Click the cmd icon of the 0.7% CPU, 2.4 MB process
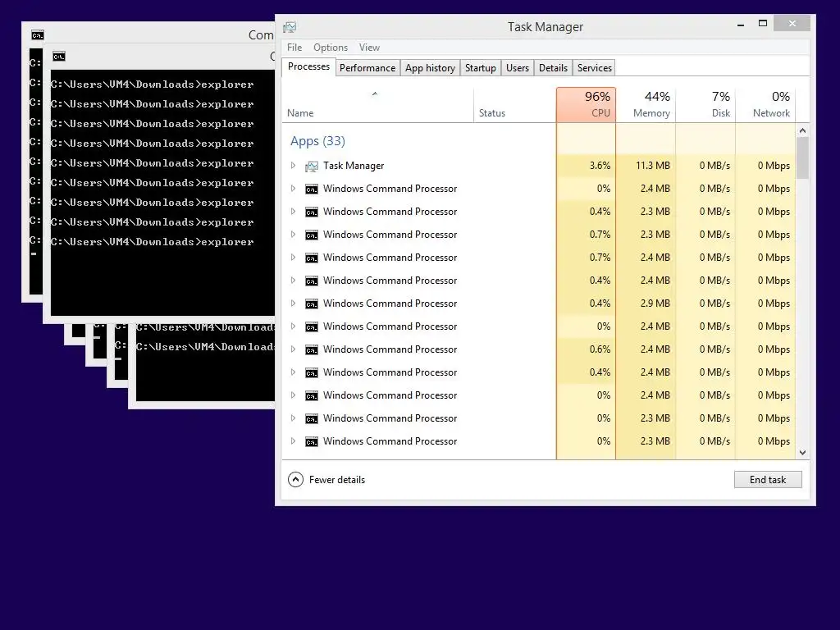The image size is (840, 630). (x=311, y=258)
